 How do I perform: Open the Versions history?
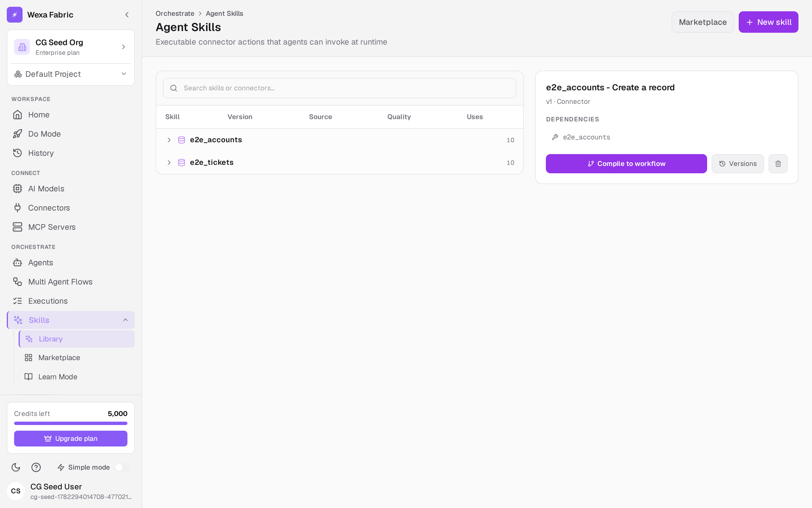pyautogui.click(x=738, y=164)
